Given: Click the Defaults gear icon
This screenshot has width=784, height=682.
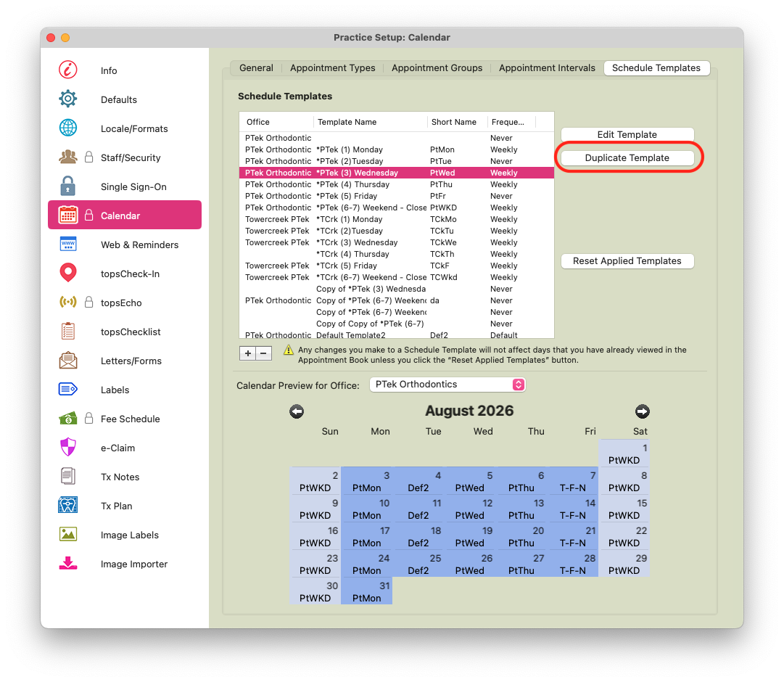Looking at the screenshot, I should [x=68, y=99].
